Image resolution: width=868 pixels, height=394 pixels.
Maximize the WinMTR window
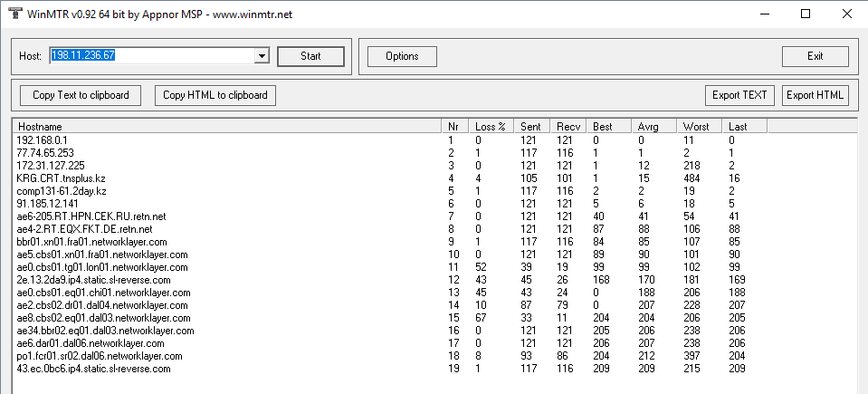(806, 14)
